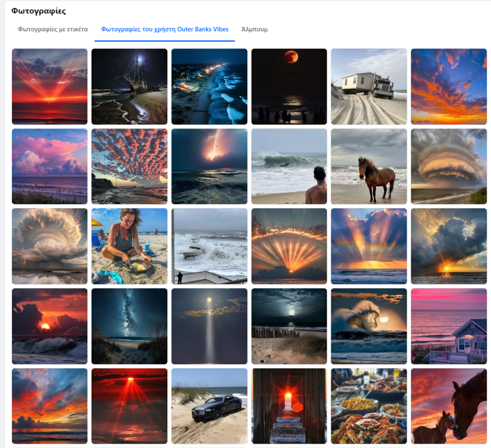Open the crab seafood feast photo
Viewport: 491px width, 448px height.
coord(369,406)
